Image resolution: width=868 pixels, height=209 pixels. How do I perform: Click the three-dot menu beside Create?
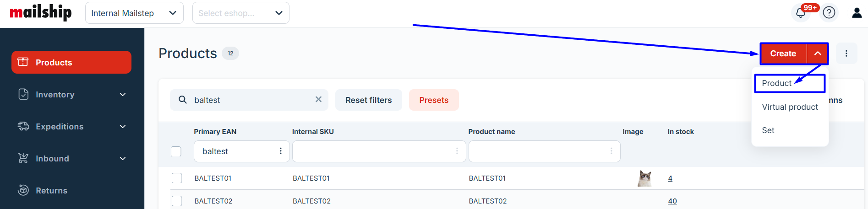coord(846,54)
